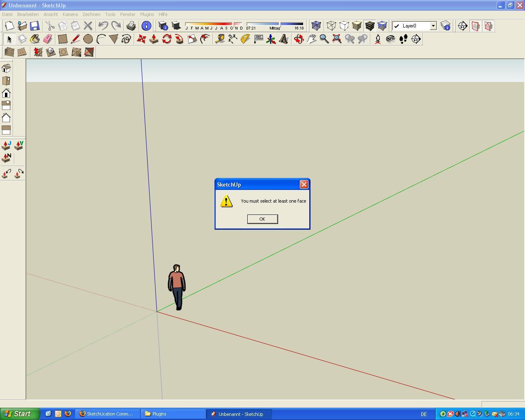The height and width of the screenshot is (420, 525).
Task: Select the Polygon triangle tool
Action: pos(113,39)
